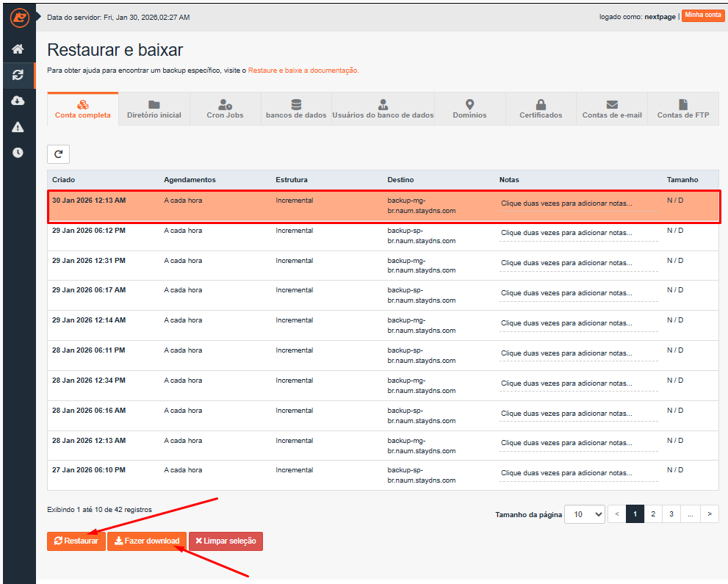This screenshot has height=584, width=728.
Task: Click the Limpar seleção button
Action: point(226,541)
